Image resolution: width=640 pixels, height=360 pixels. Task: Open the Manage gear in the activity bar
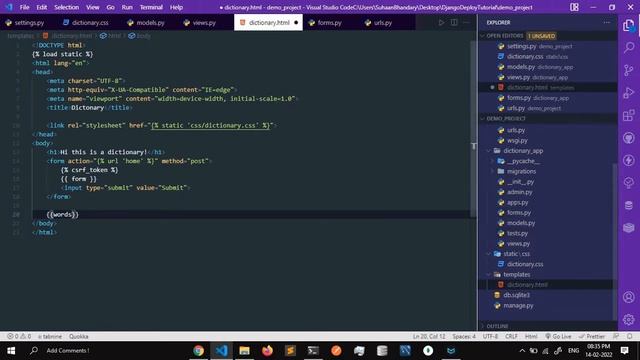629,320
